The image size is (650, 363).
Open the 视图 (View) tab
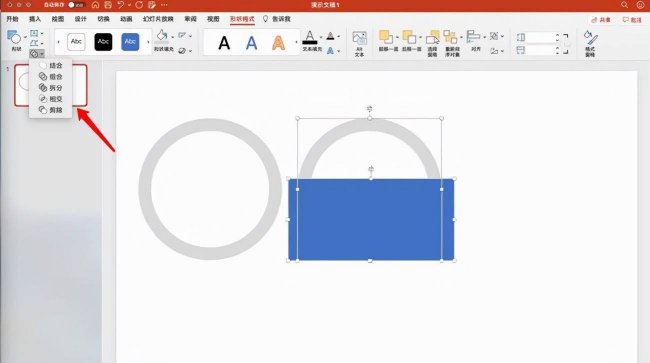[x=213, y=19]
